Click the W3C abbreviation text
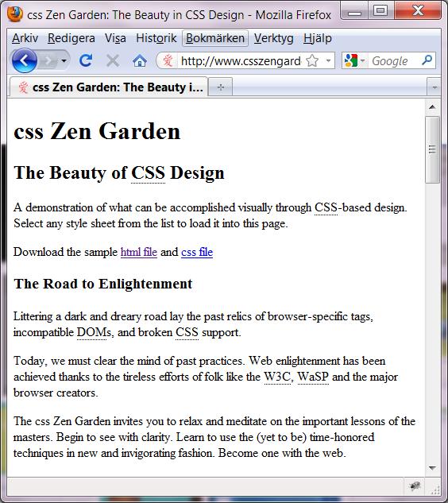This screenshot has width=448, height=503. click(x=277, y=377)
